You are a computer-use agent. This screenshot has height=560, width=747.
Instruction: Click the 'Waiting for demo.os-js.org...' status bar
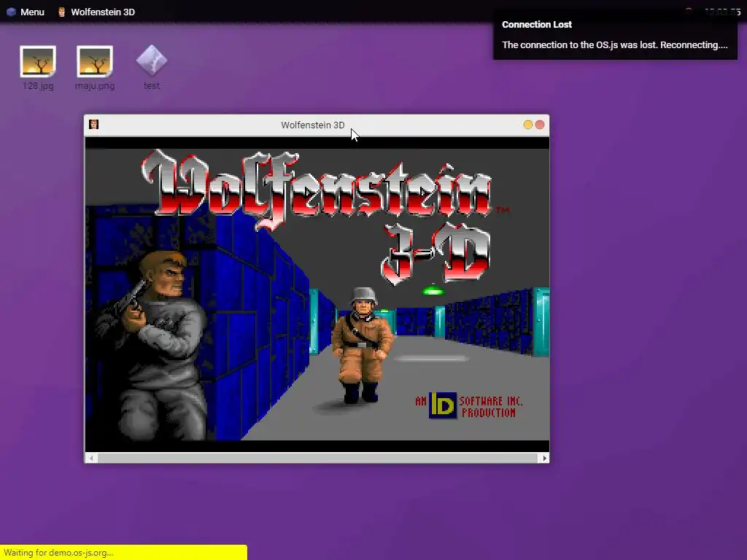pos(123,553)
